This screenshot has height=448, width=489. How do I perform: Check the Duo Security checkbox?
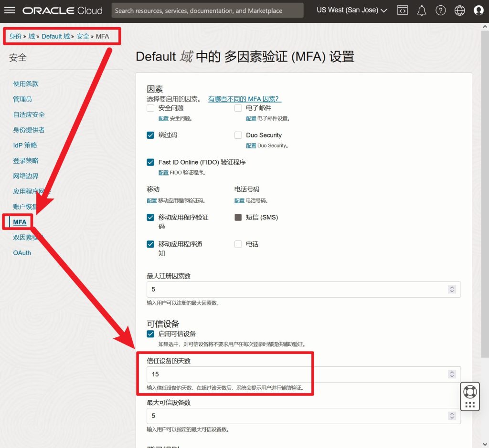[x=238, y=135]
